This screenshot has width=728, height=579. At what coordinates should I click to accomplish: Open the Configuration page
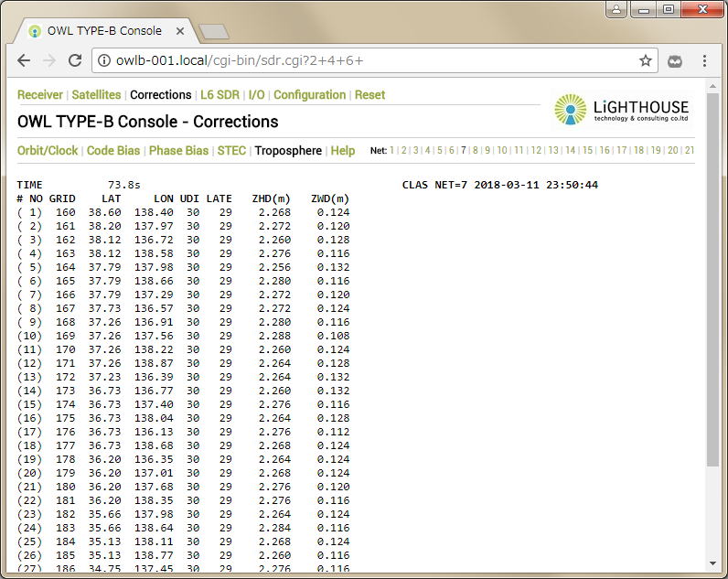coord(309,95)
